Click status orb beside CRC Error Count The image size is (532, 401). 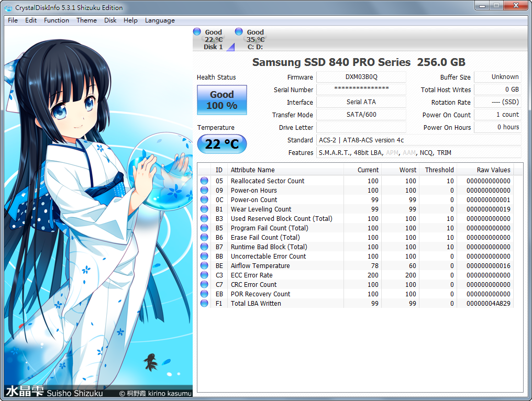pyautogui.click(x=204, y=284)
